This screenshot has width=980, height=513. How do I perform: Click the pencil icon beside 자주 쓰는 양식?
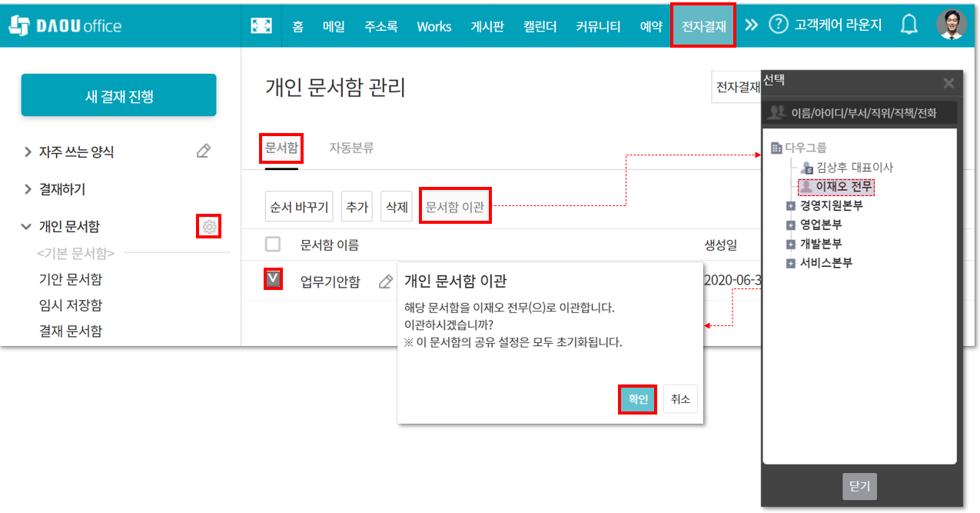coord(204,152)
